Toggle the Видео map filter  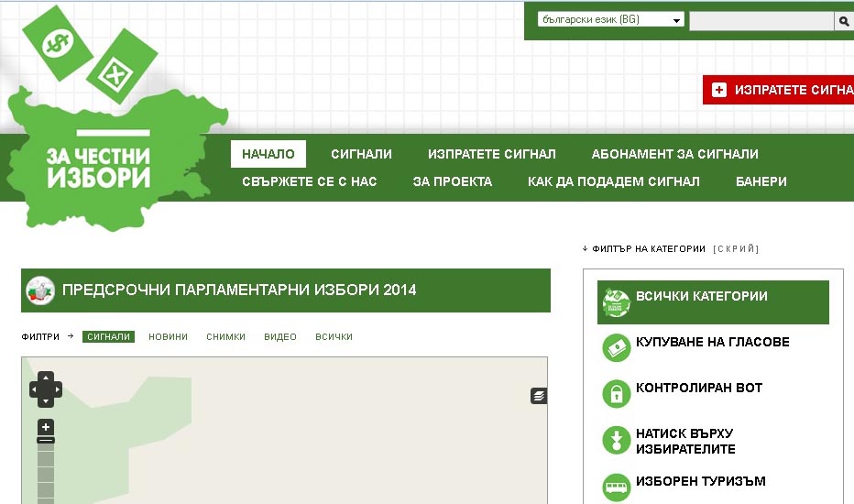tap(280, 337)
